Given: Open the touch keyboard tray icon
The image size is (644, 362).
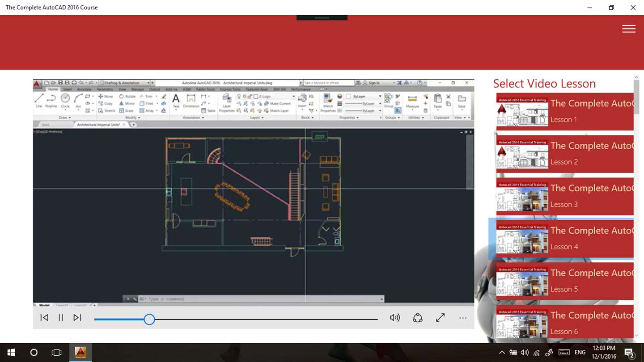Looking at the screenshot, I should point(564,353).
